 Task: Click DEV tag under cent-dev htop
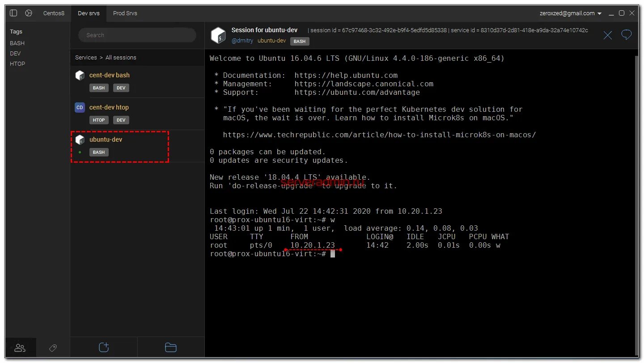pyautogui.click(x=121, y=120)
